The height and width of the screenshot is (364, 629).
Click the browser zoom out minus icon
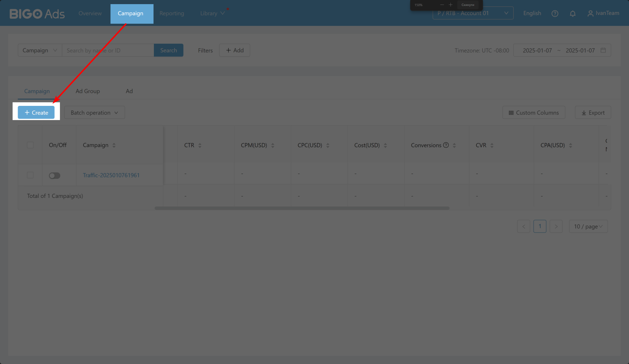click(442, 5)
